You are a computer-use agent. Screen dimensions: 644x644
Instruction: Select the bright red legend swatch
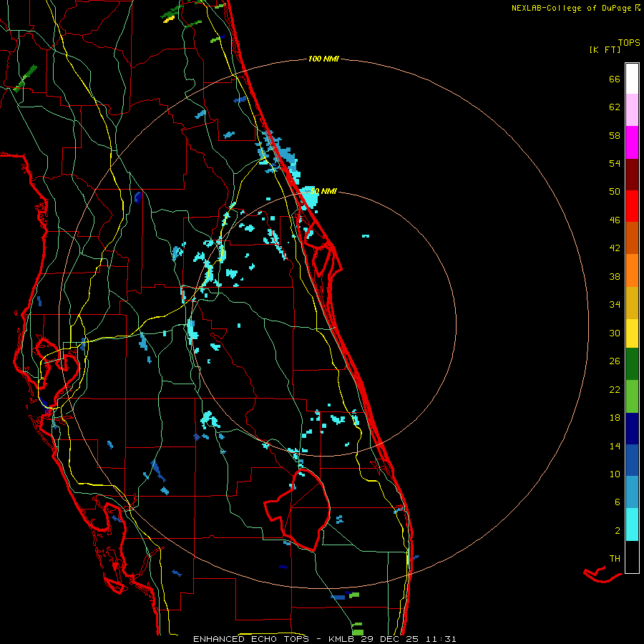632,206
